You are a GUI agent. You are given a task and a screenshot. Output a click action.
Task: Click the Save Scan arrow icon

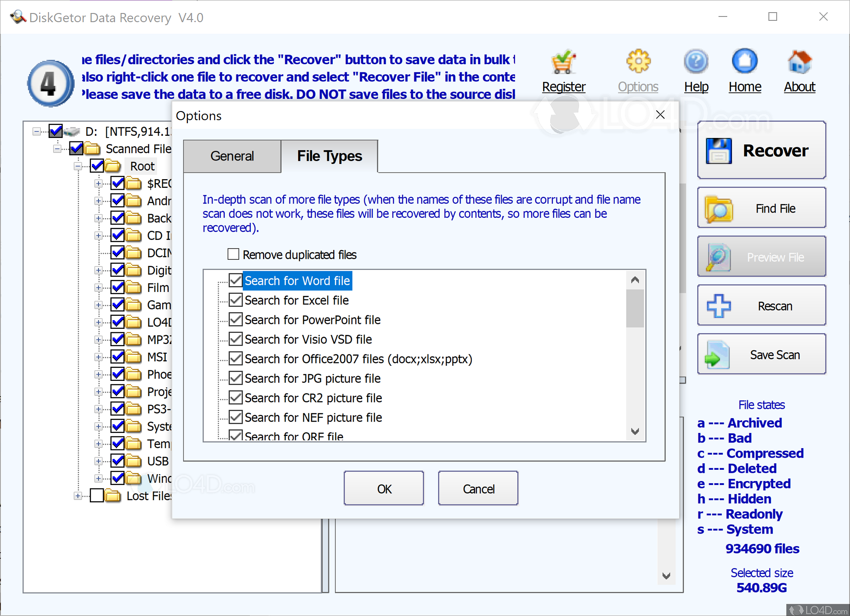(x=717, y=355)
